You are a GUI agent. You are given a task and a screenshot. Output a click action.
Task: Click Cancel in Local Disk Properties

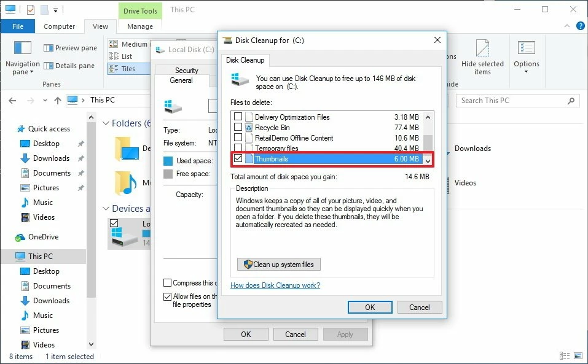coord(296,335)
